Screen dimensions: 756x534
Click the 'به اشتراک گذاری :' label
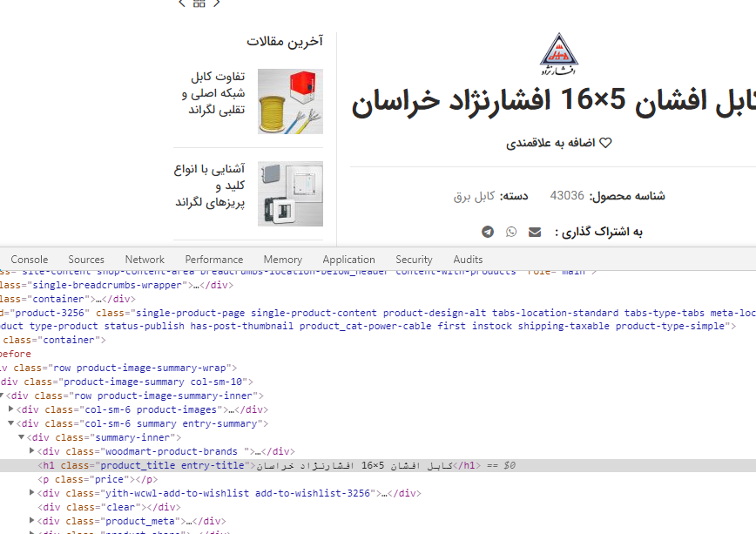pos(598,232)
